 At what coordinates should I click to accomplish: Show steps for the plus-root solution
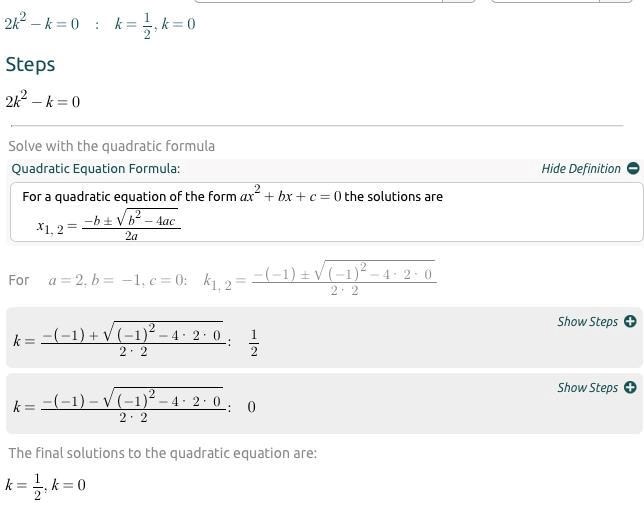tap(587, 322)
